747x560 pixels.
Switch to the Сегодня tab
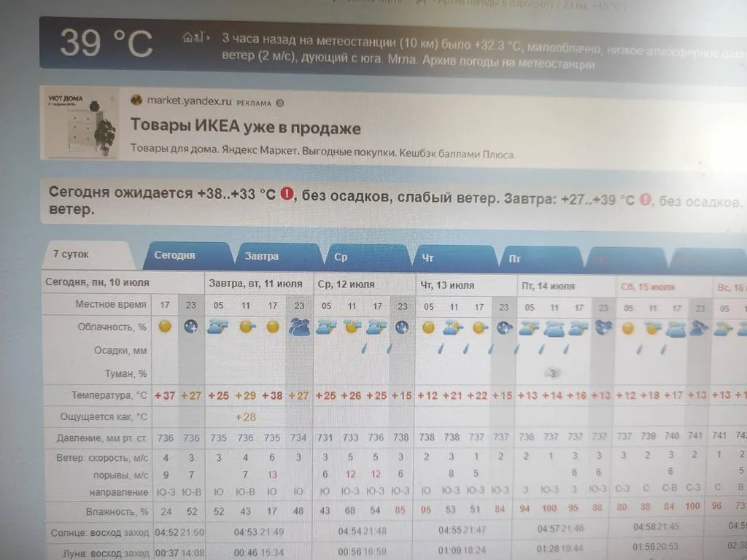click(174, 256)
